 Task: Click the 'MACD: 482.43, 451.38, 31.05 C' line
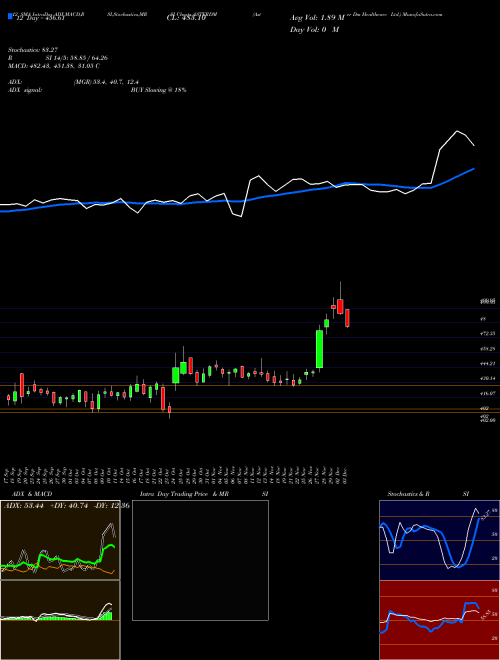[x=53, y=66]
